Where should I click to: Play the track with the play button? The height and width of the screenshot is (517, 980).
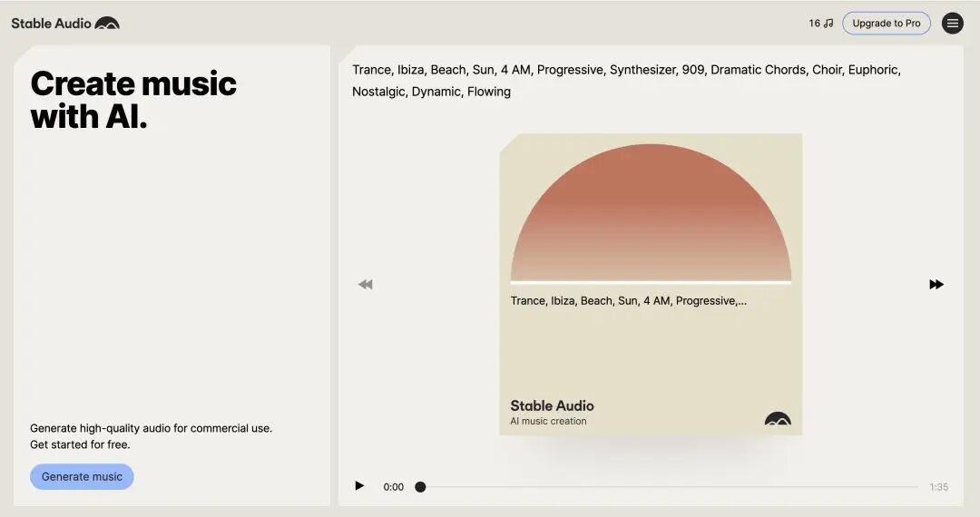(x=359, y=486)
